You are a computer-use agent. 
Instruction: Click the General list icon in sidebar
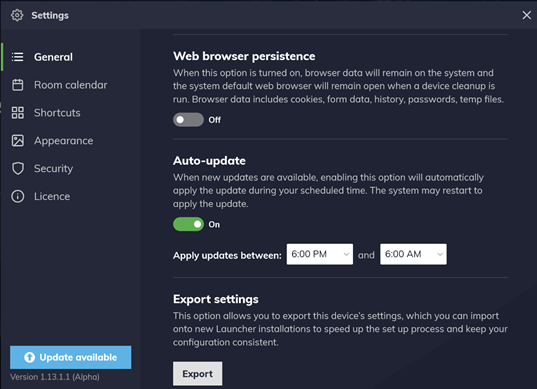coord(17,57)
